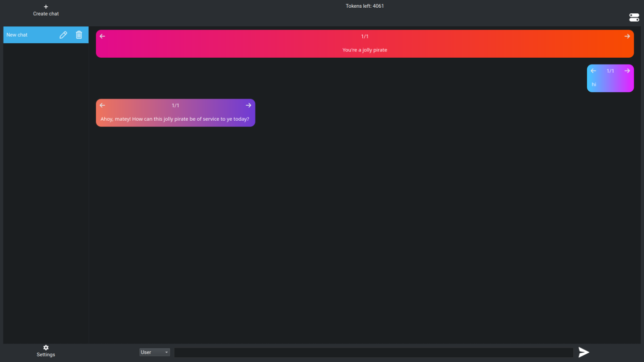Click the plus icon to create chat
The width and height of the screenshot is (644, 362).
tap(46, 7)
